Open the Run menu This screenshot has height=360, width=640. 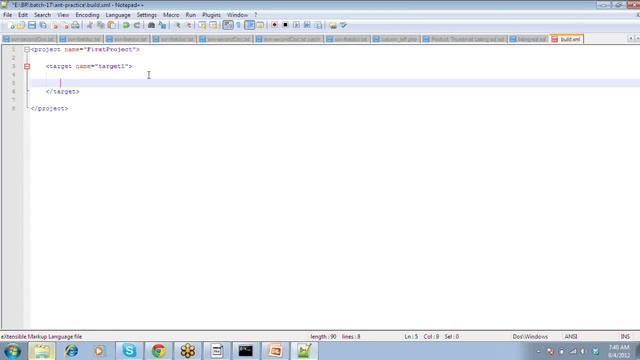tap(191, 15)
